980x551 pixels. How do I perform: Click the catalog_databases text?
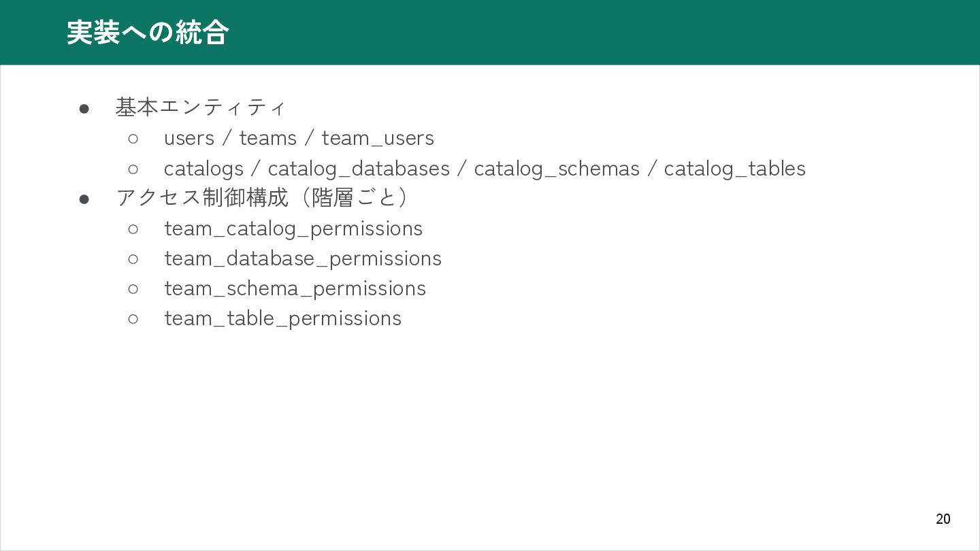coord(359,169)
